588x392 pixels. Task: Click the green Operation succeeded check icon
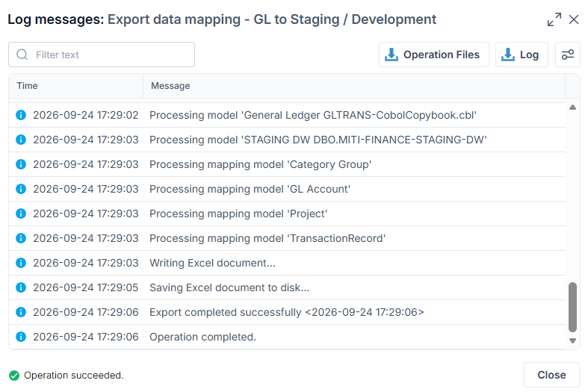click(x=14, y=375)
